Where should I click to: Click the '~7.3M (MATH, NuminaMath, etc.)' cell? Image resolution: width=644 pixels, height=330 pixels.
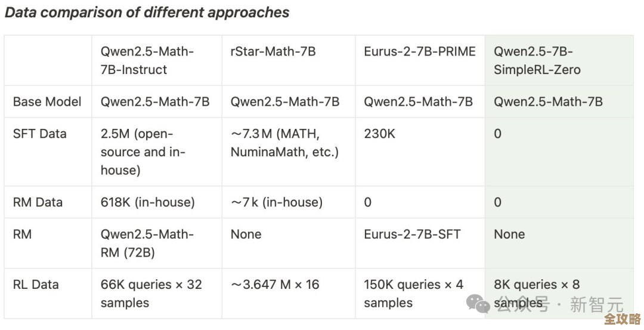click(284, 143)
